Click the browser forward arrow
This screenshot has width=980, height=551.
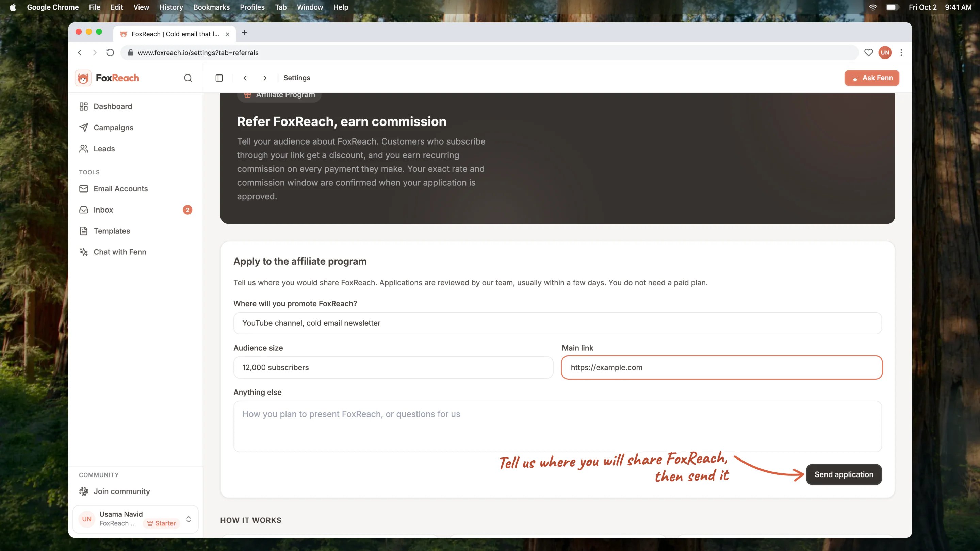tap(95, 52)
